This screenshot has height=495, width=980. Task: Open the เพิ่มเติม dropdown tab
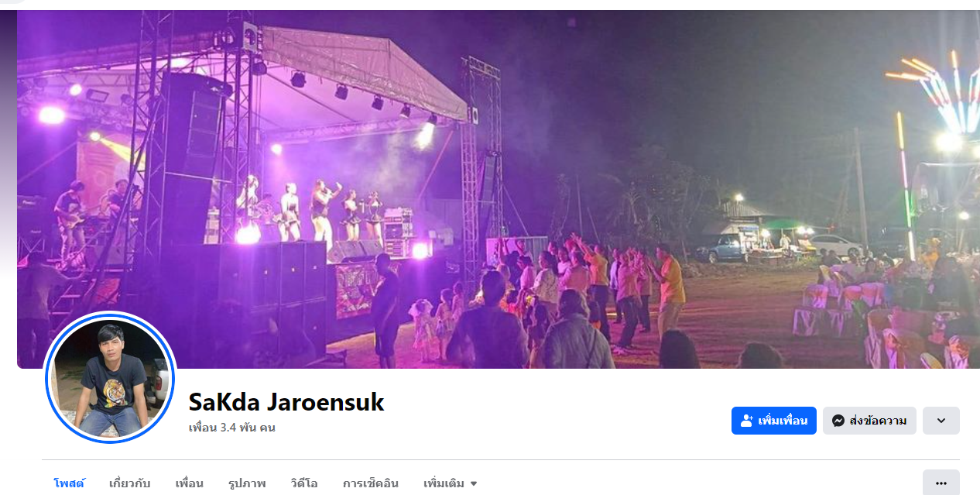tap(451, 483)
